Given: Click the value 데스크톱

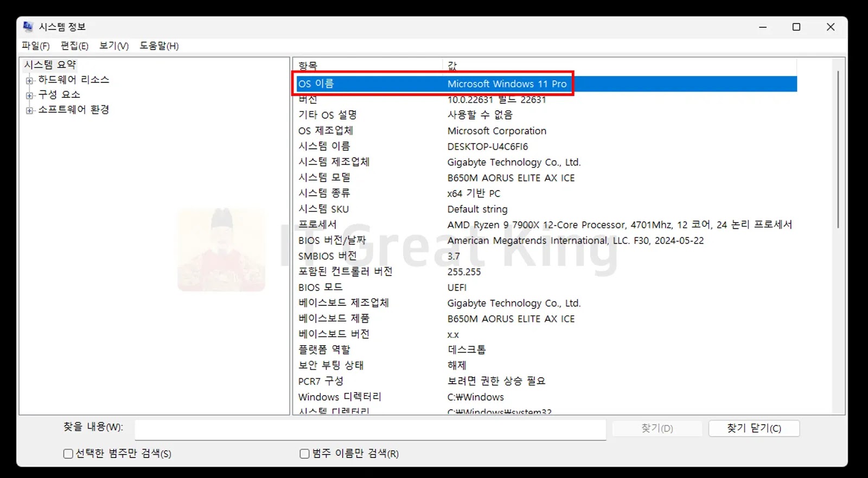Looking at the screenshot, I should click(467, 350).
